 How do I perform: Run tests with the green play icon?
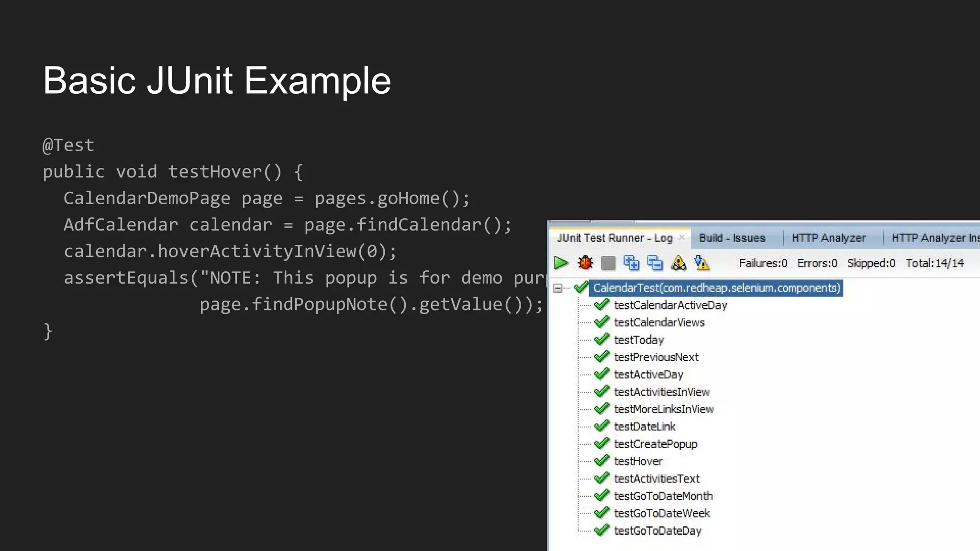coord(561,263)
